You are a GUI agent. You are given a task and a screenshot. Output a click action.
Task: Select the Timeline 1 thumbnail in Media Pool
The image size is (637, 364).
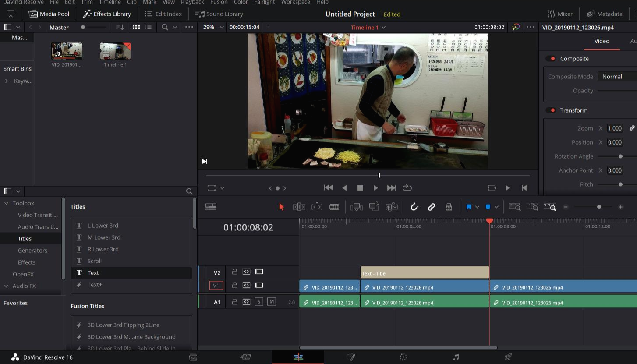click(115, 51)
